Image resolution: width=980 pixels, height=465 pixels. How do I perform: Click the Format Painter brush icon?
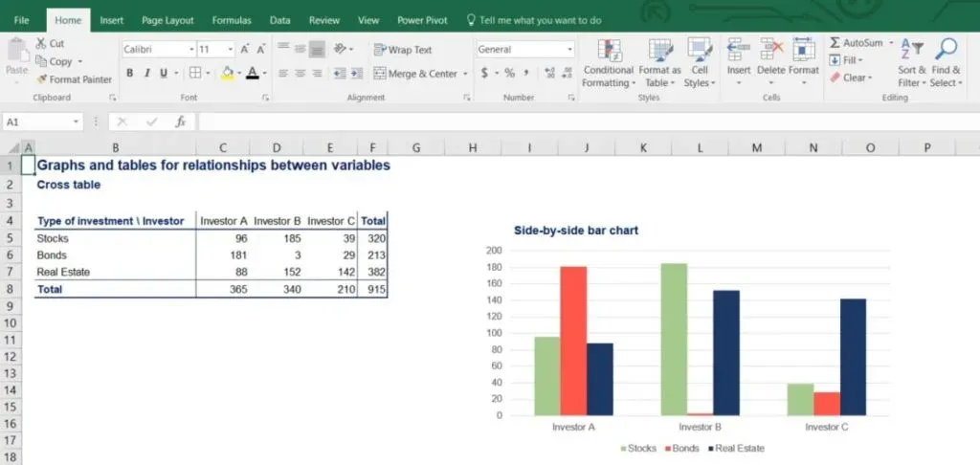(42, 79)
